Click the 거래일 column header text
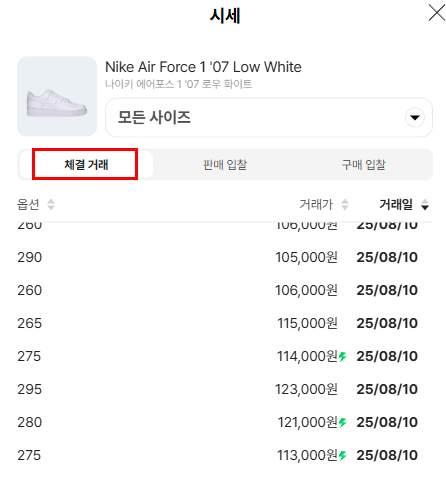 click(x=396, y=204)
